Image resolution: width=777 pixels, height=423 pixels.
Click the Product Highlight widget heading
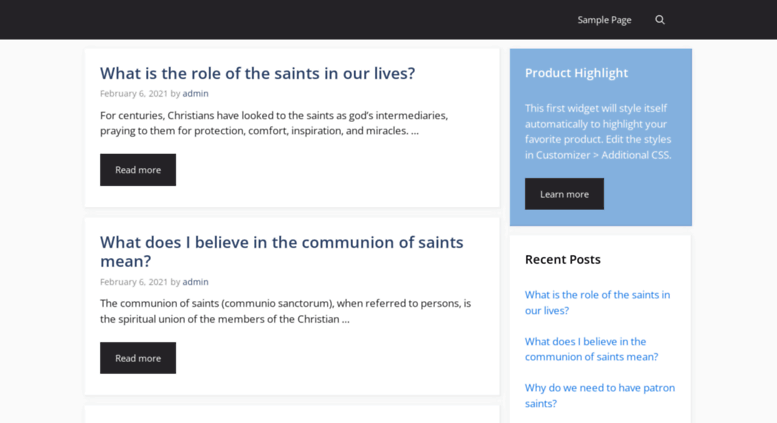tap(576, 73)
